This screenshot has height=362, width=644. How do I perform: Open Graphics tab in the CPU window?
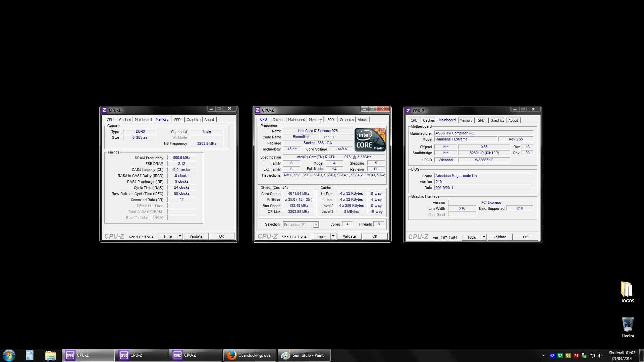(x=346, y=120)
